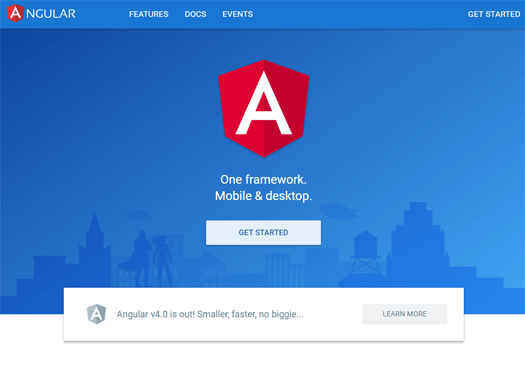Image resolution: width=525 pixels, height=375 pixels.
Task: Click the large red Angular shield logo
Action: (264, 108)
